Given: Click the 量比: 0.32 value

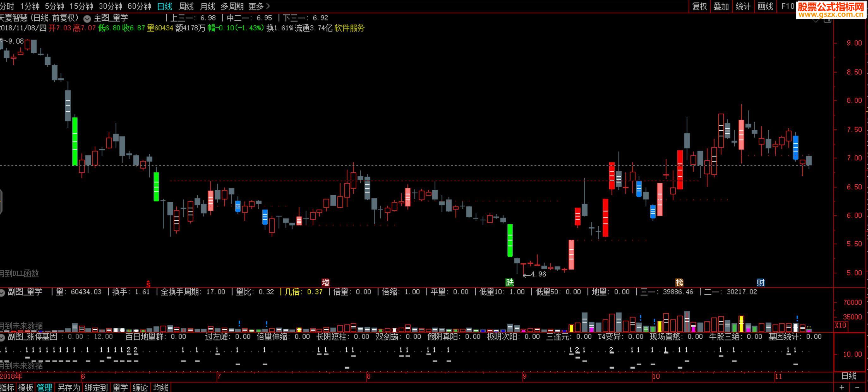Looking at the screenshot, I should tap(255, 292).
